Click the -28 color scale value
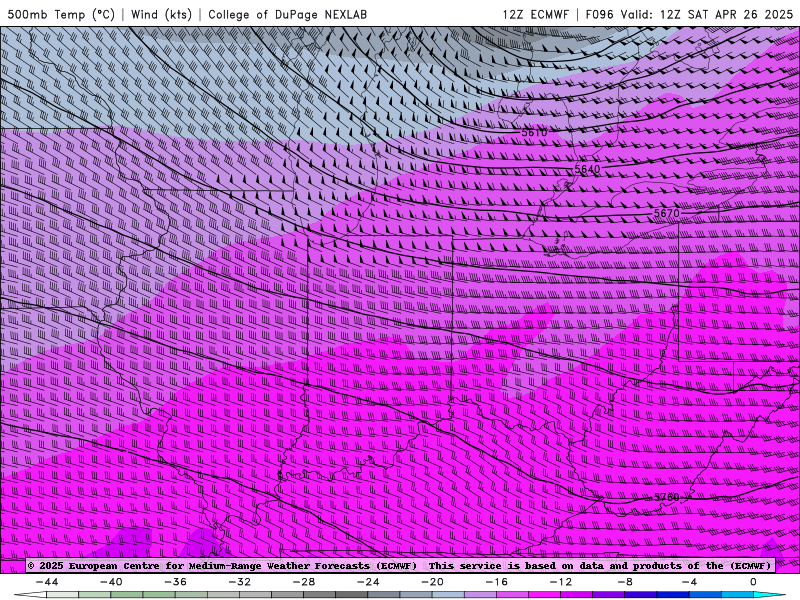This screenshot has height=600, width=800. tap(304, 582)
